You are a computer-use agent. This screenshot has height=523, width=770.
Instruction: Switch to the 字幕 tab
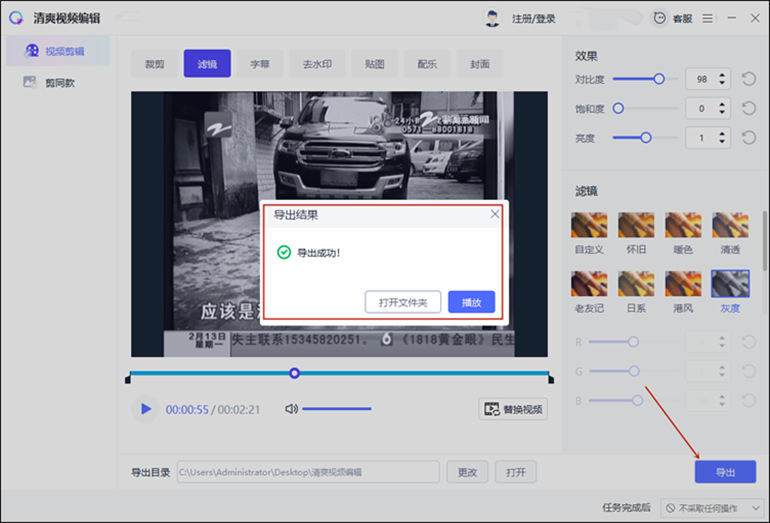click(260, 64)
